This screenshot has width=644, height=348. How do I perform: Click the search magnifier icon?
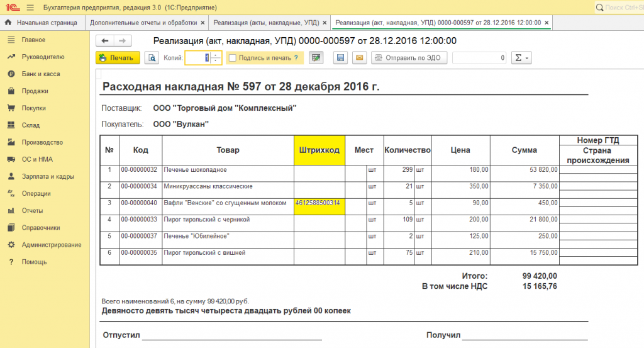(599, 8)
